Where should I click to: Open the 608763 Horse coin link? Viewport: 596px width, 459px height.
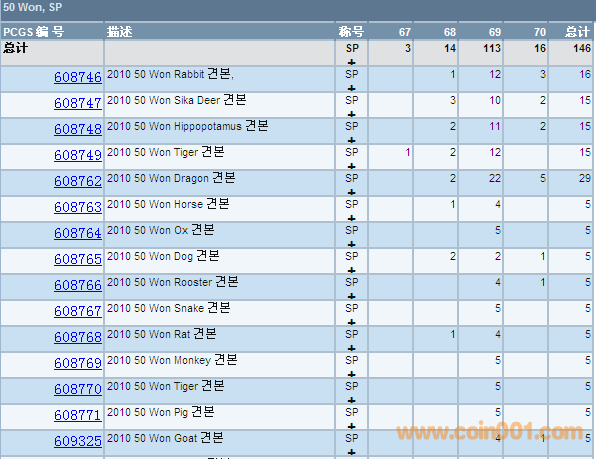click(78, 207)
